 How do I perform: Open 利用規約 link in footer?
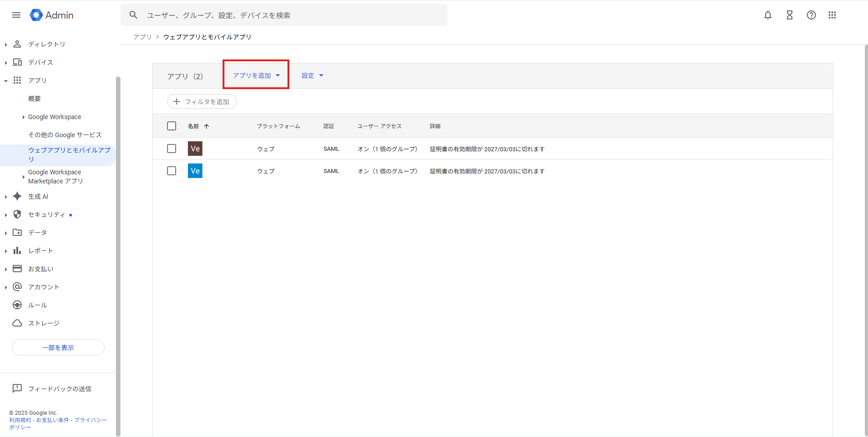tap(20, 420)
